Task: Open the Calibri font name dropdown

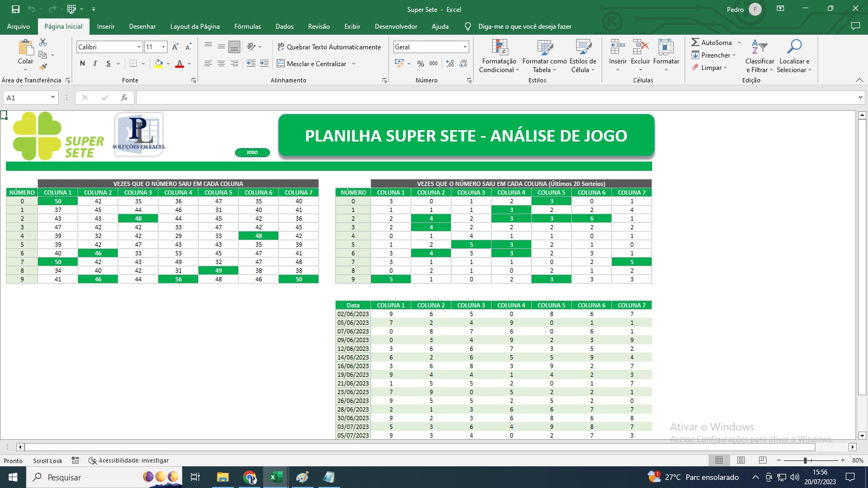Action: 139,47
